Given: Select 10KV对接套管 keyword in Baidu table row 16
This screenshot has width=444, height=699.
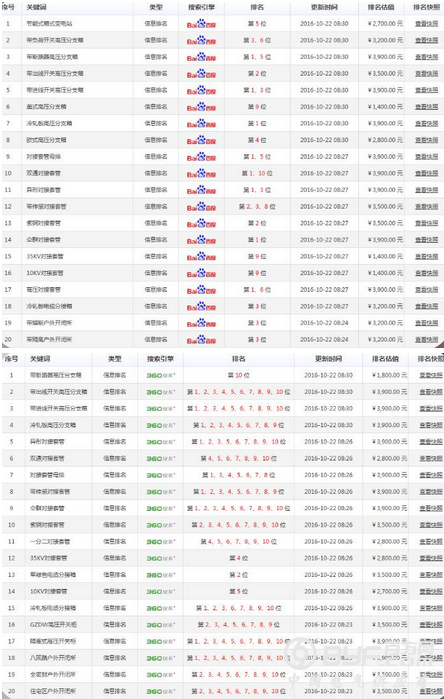Looking at the screenshot, I should 45,273.
